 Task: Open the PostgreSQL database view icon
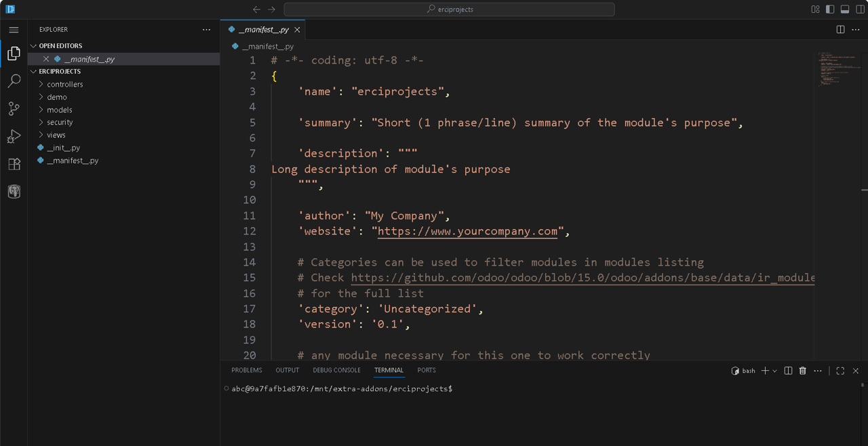click(x=14, y=192)
